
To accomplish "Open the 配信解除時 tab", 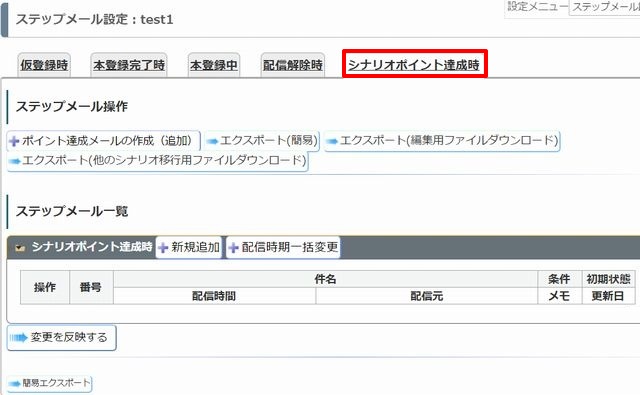I will click(293, 65).
